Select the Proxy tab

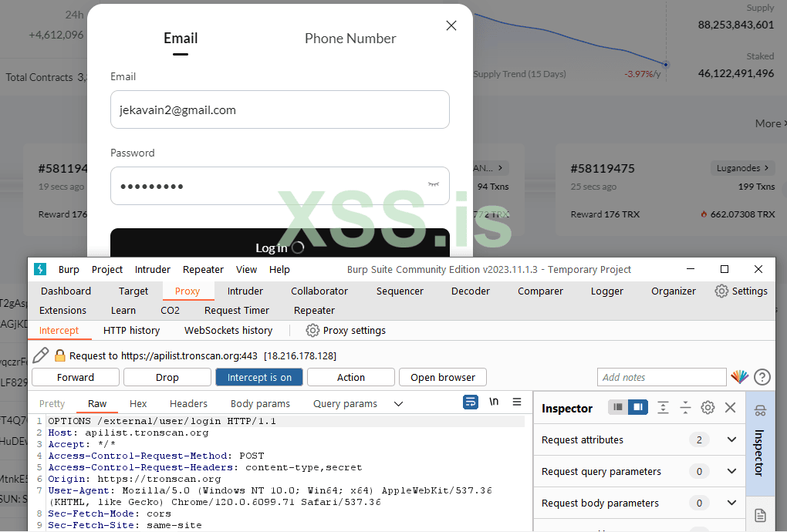(187, 291)
